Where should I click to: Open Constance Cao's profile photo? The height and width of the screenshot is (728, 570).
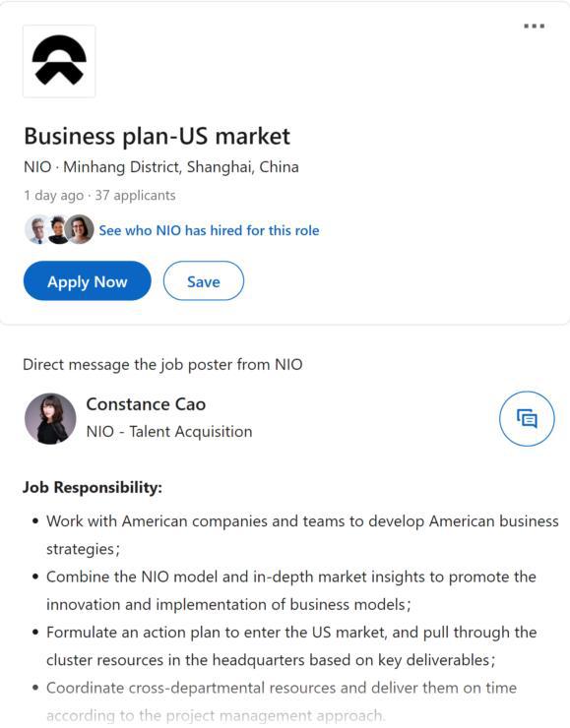coord(50,418)
